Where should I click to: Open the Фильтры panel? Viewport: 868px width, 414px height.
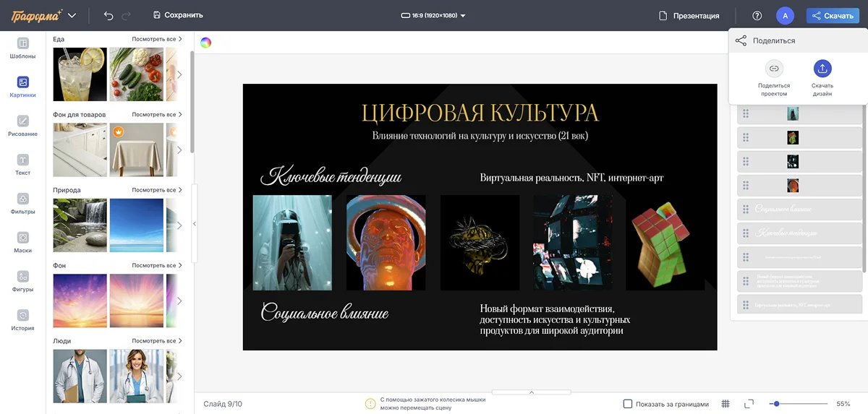22,204
